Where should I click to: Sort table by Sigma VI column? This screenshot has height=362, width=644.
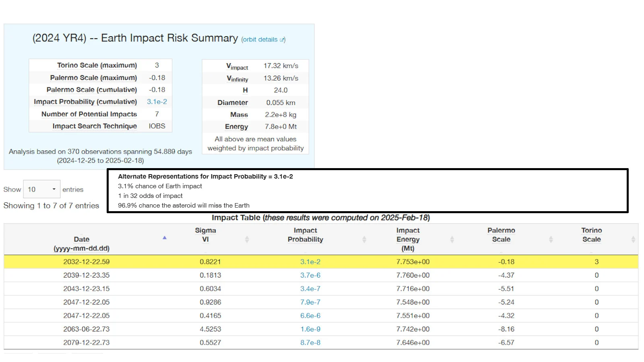206,235
